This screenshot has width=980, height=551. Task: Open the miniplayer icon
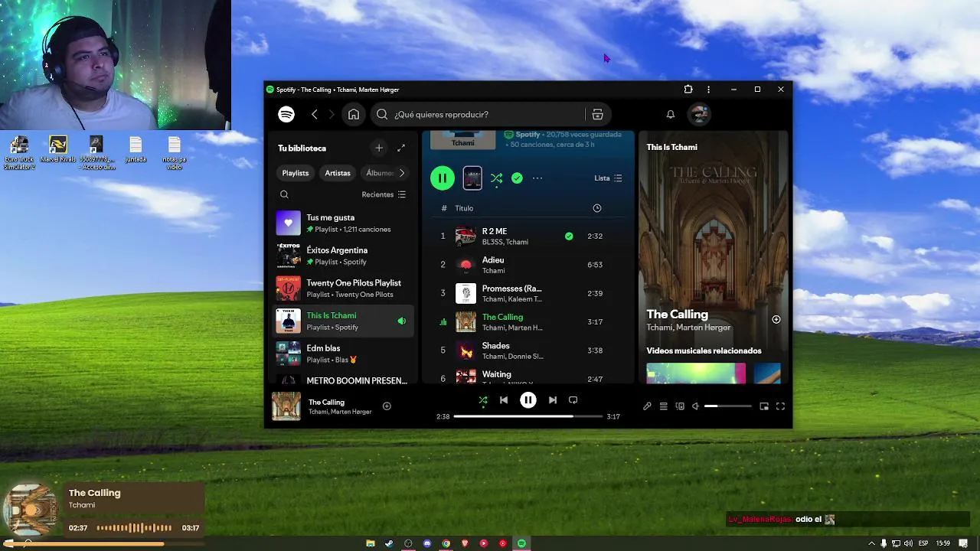point(764,406)
